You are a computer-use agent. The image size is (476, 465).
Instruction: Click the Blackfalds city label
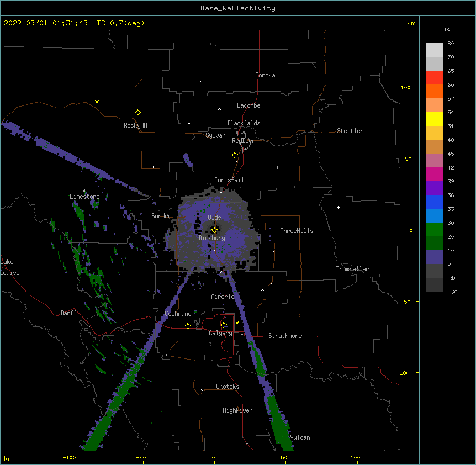[x=244, y=123]
